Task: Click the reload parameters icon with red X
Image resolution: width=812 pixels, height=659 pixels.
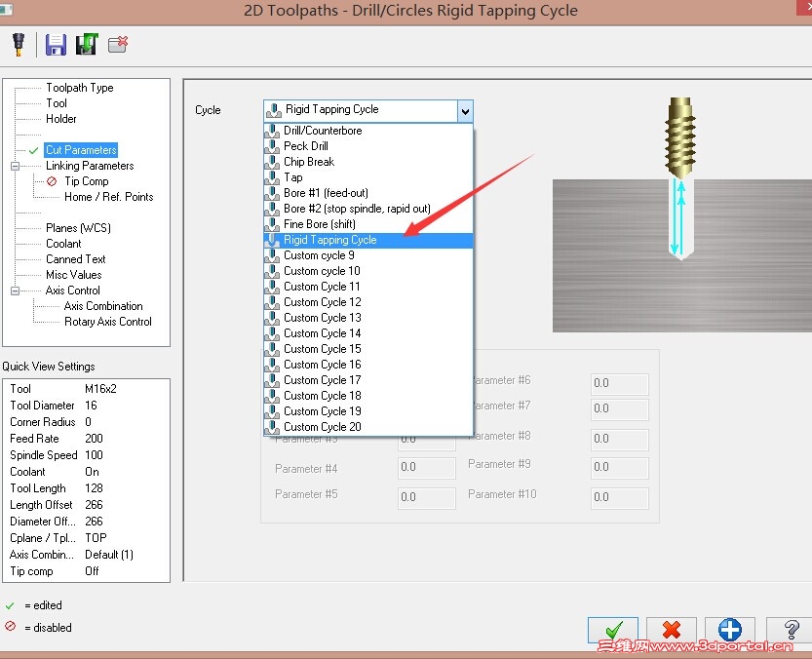Action: pyautogui.click(x=118, y=45)
